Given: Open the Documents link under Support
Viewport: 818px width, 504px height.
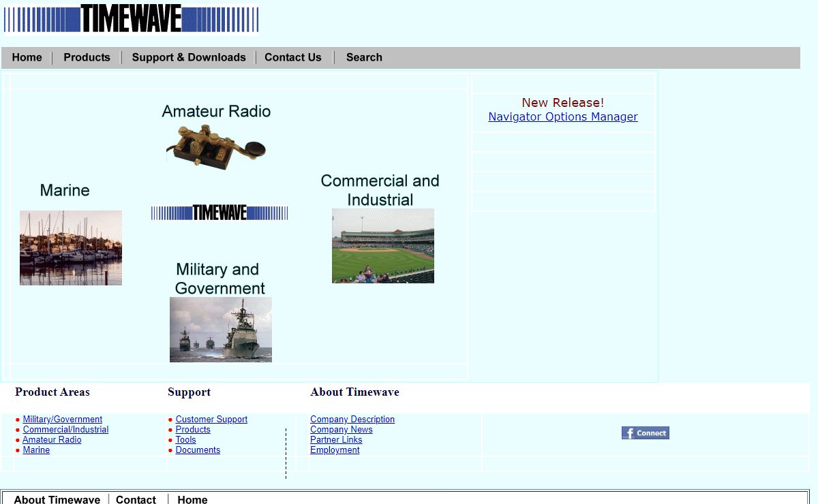Looking at the screenshot, I should 198,450.
